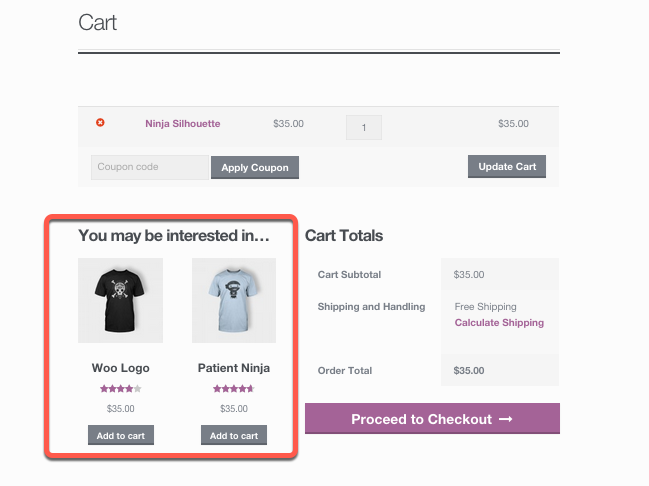Click the Patient Ninja star rating
The height and width of the screenshot is (486, 649).
(234, 389)
